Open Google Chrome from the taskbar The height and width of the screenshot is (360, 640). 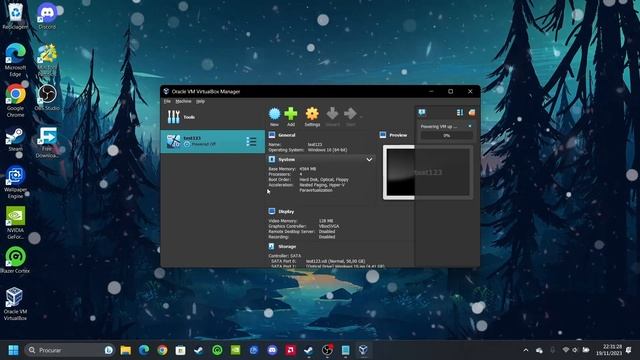(x=162, y=350)
